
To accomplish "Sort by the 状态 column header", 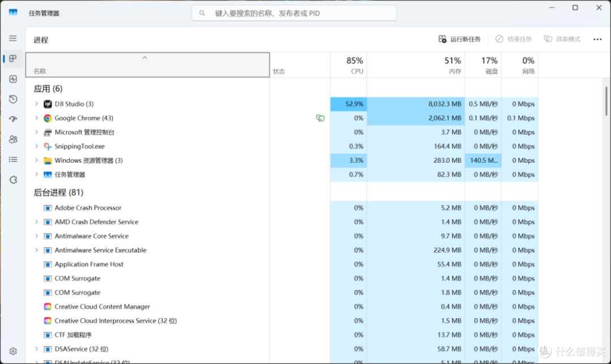I will point(300,64).
